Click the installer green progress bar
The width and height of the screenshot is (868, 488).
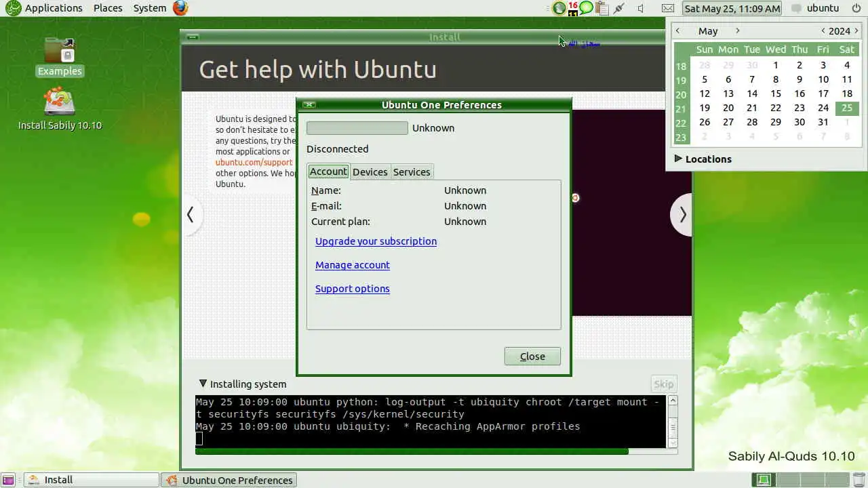(x=437, y=451)
